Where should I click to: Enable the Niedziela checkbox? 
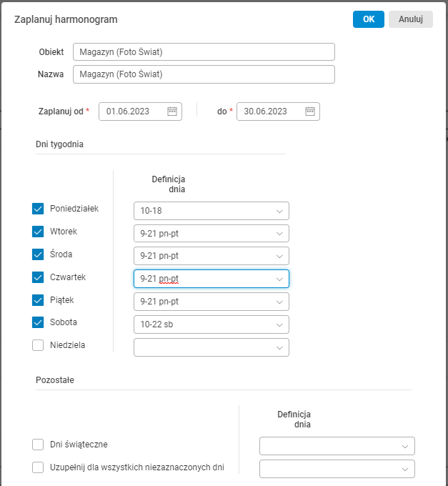pos(39,345)
